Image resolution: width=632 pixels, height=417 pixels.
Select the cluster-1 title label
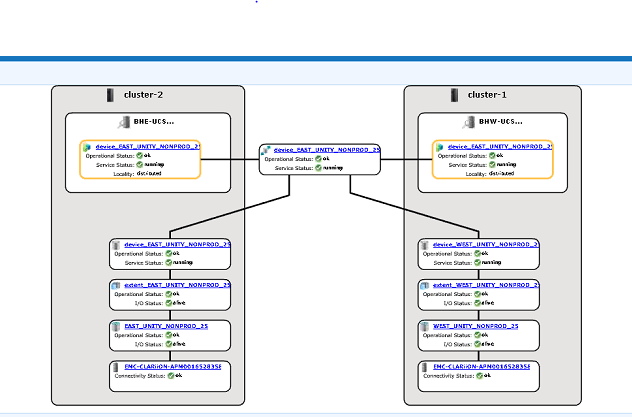click(488, 95)
